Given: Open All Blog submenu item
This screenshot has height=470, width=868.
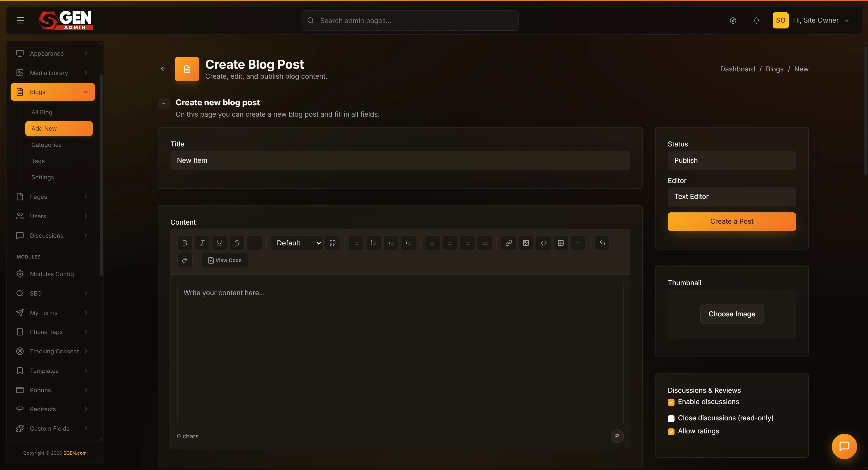Looking at the screenshot, I should (59, 112).
